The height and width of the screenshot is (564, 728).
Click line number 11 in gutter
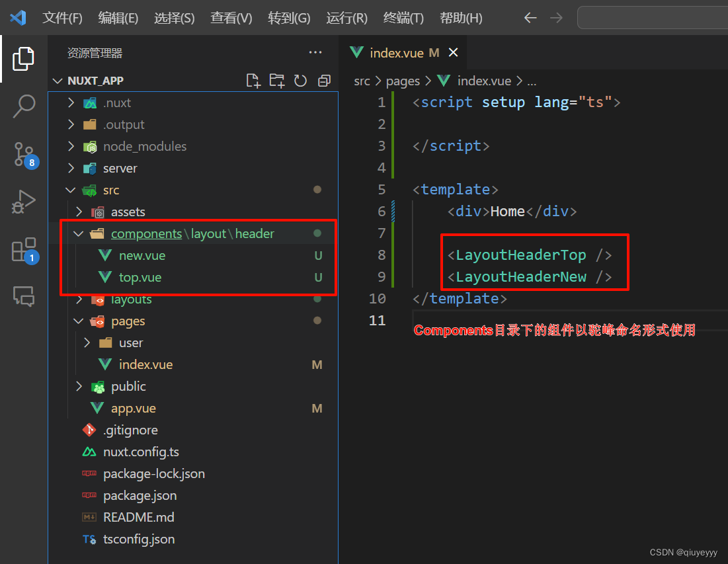[x=377, y=320]
